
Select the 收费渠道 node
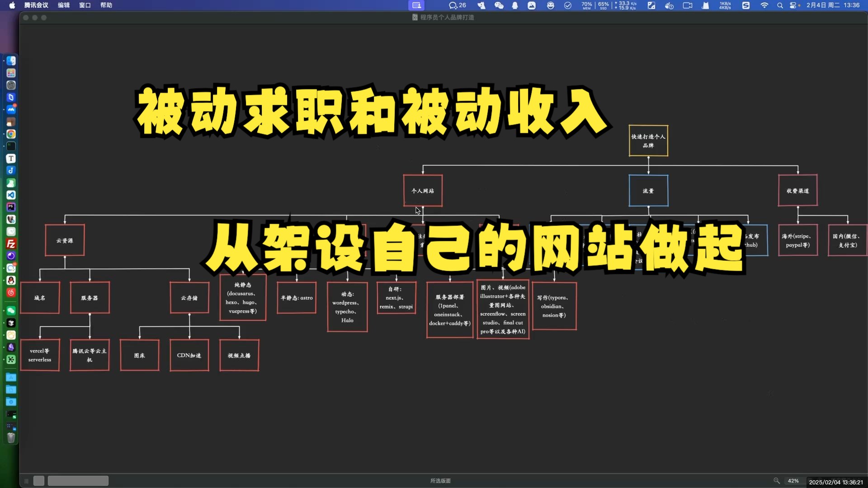(798, 191)
